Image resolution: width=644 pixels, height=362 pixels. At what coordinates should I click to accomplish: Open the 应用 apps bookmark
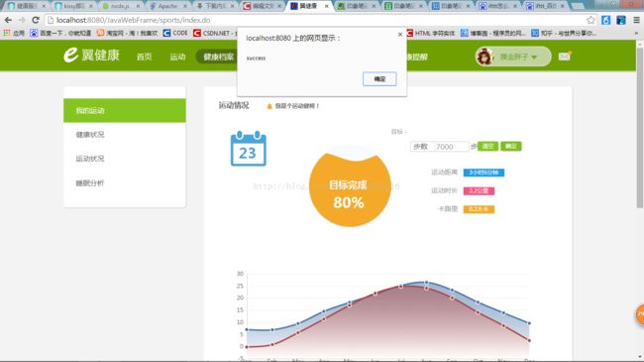point(14,33)
